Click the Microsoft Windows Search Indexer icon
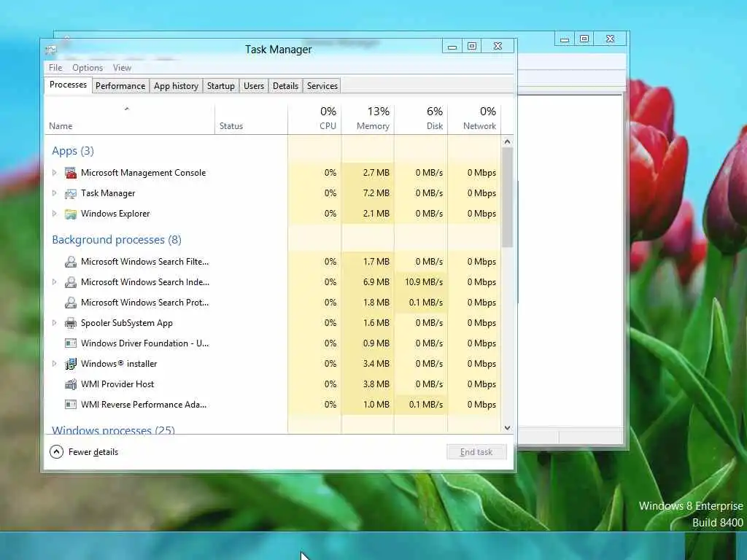 71,282
